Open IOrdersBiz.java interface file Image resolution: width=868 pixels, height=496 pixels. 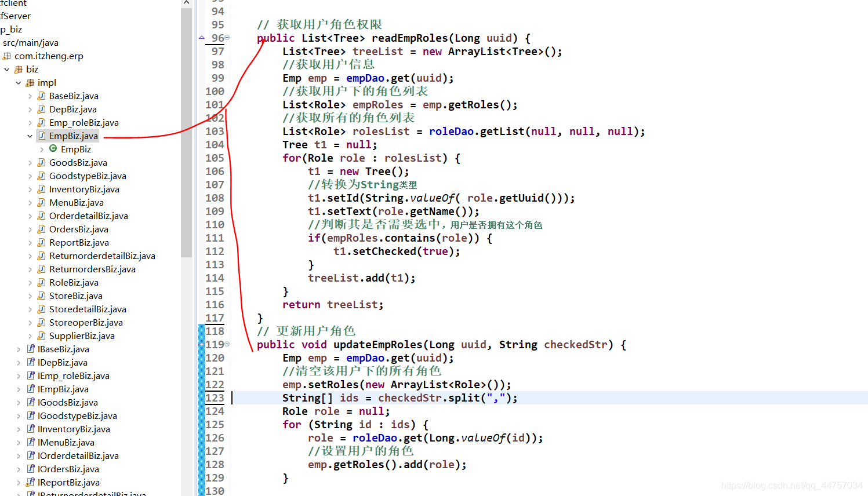68,469
